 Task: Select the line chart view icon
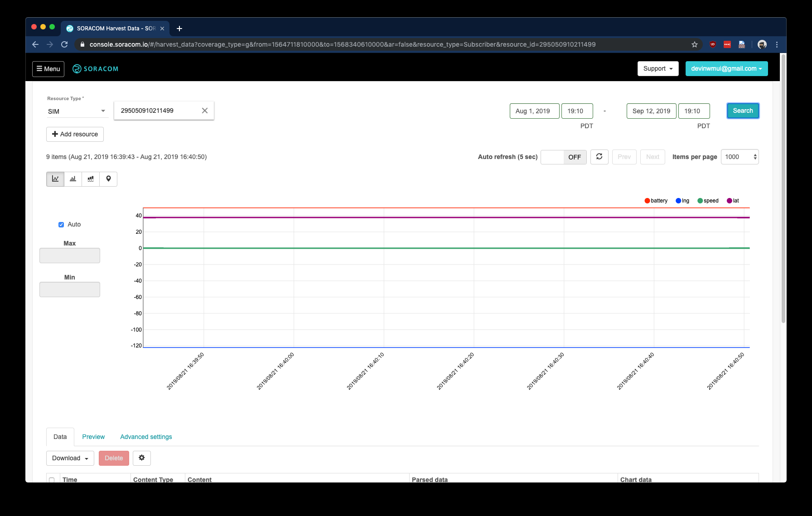(55, 179)
